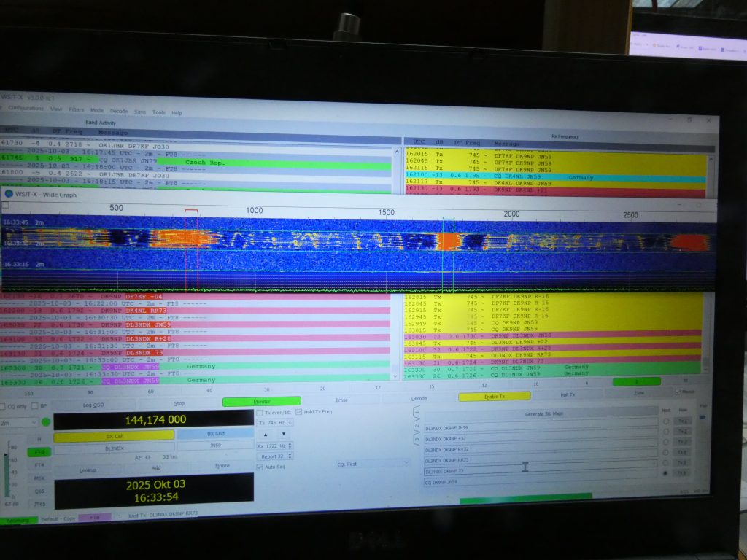Expand the CQ: First dropdown

[373, 463]
